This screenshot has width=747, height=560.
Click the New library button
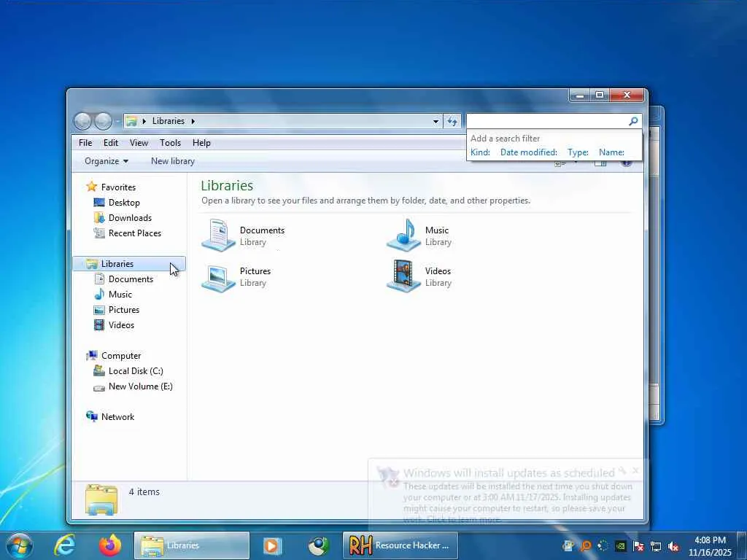tap(172, 161)
